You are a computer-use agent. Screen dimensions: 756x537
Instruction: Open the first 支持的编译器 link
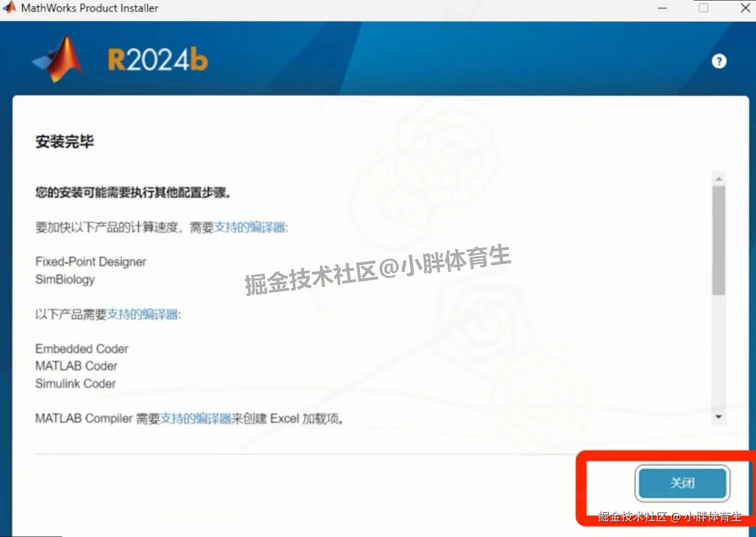pyautogui.click(x=251, y=228)
